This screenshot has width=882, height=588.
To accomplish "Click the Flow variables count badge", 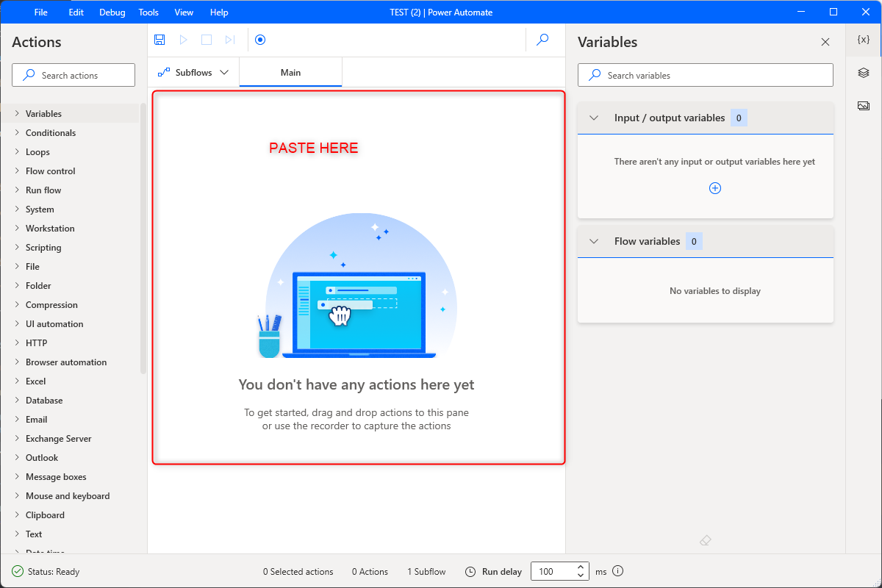I will point(694,241).
